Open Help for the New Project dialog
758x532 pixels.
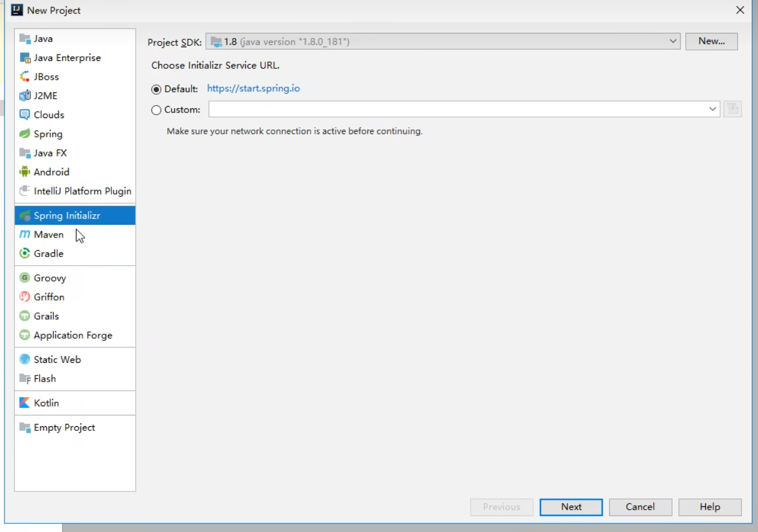[x=710, y=507]
